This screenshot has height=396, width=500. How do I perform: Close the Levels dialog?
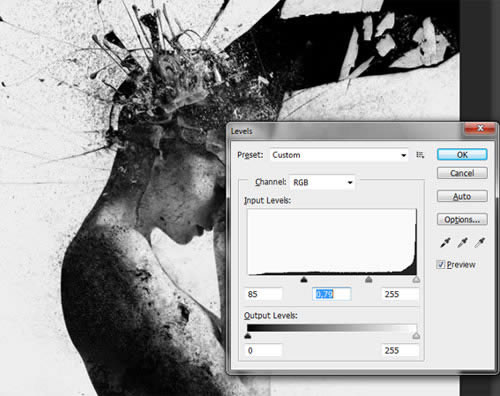[480, 128]
